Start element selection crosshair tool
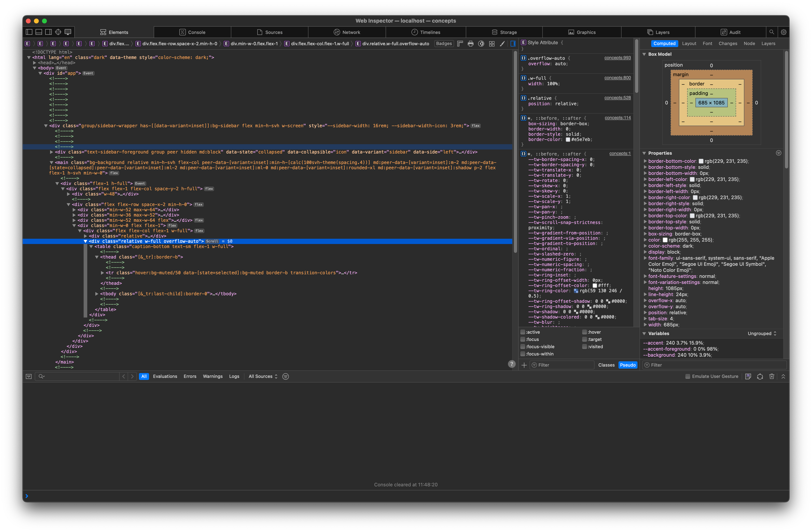The image size is (812, 532). (x=58, y=32)
